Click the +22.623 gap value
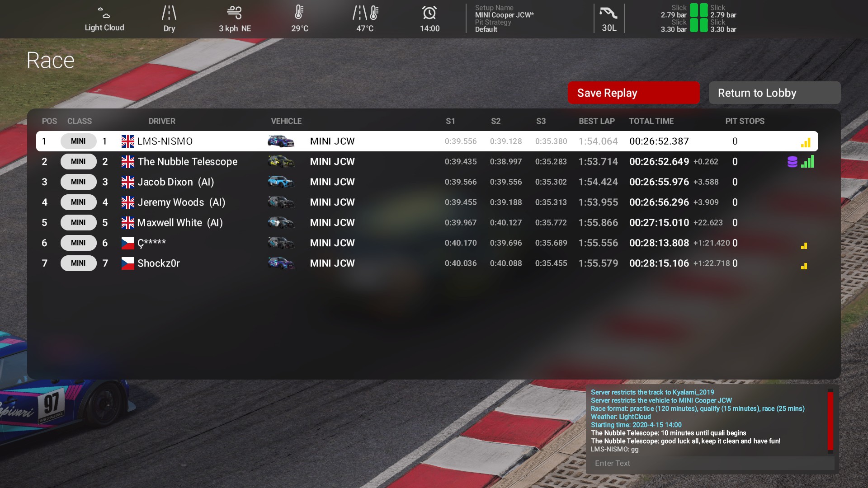868x488 pixels. (x=708, y=223)
